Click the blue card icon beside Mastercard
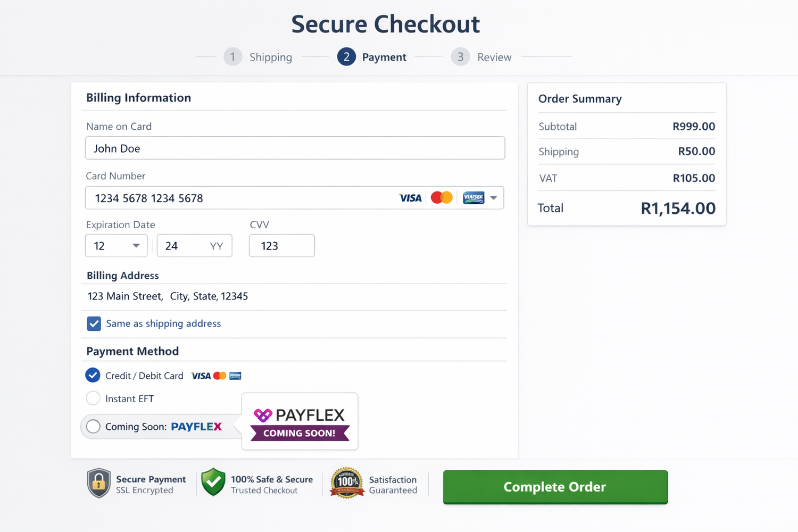The image size is (798, 532). point(473,198)
